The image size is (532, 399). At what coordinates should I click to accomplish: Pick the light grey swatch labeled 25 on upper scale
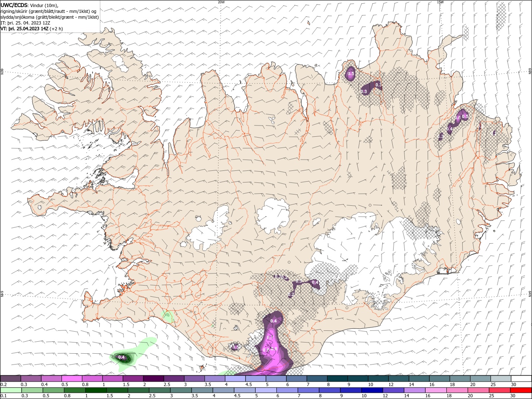tap(501, 379)
